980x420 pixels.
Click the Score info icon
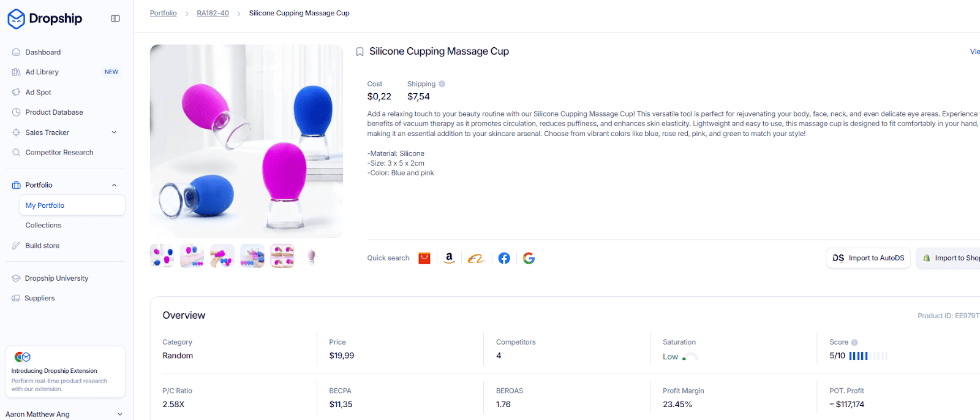[x=854, y=343]
